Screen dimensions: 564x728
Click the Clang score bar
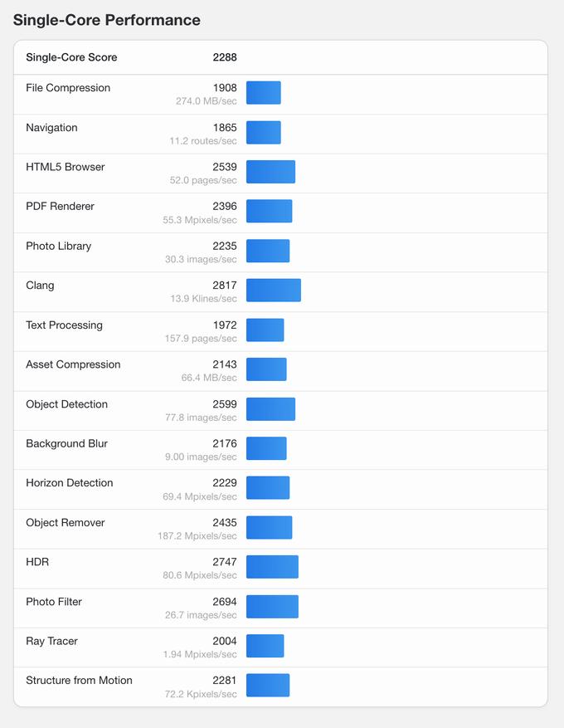click(274, 291)
